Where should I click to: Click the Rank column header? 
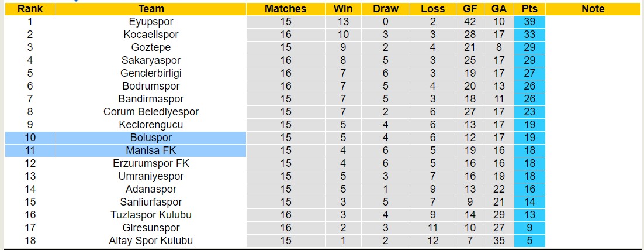30,9
